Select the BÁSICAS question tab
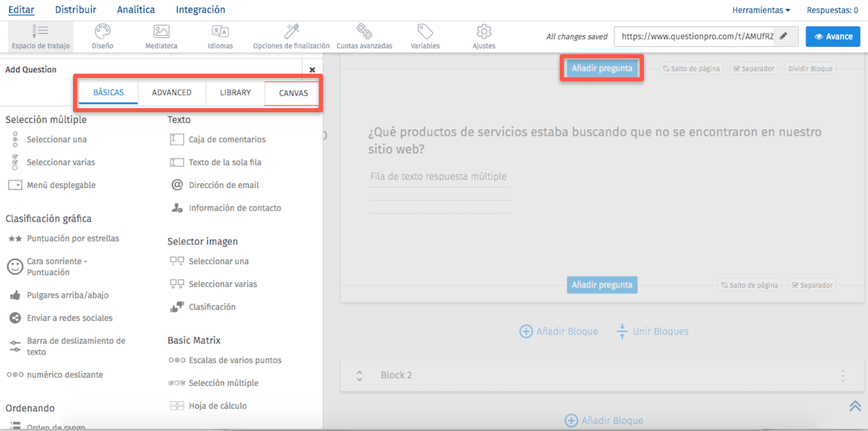Screen dimensions: 868x431 click(108, 93)
